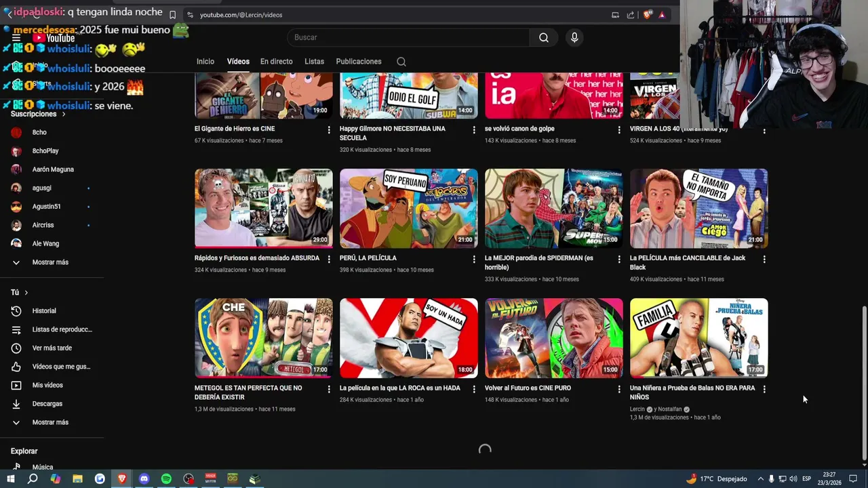This screenshot has height=488, width=868.
Task: Click the Brave Rewards triangle icon
Action: coord(662,15)
